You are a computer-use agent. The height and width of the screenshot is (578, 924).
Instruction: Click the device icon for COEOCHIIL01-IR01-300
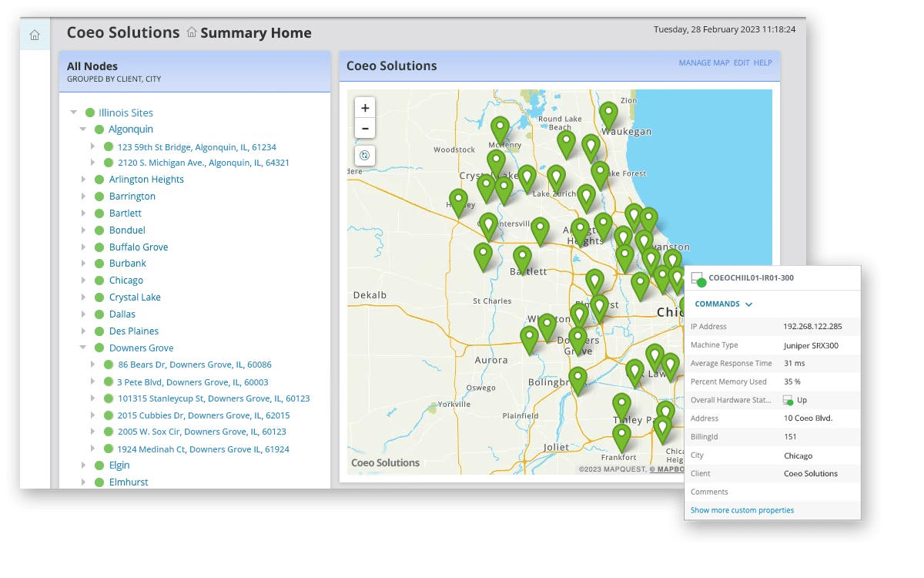pyautogui.click(x=698, y=279)
